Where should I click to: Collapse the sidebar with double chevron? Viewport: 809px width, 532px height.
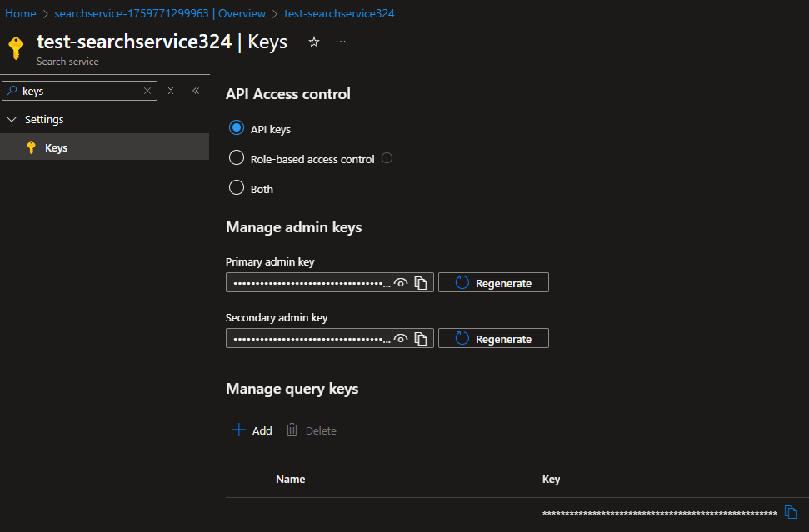196,91
